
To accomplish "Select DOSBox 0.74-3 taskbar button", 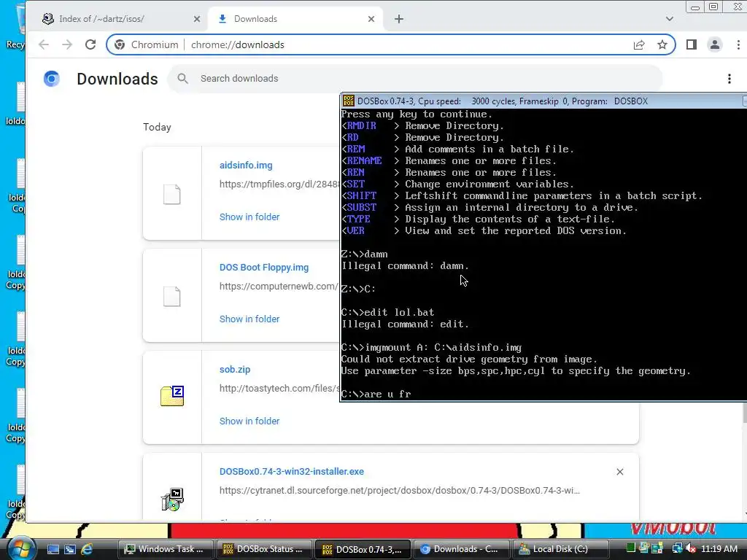I will point(363,549).
